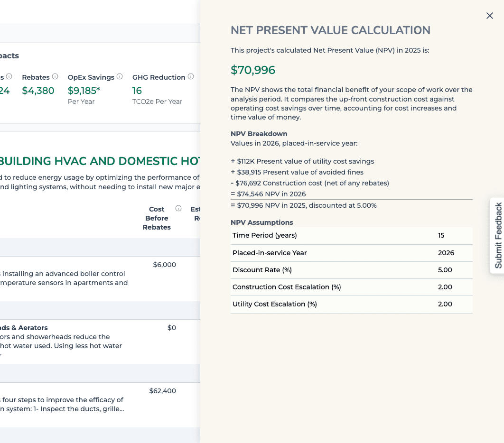The image size is (504, 443).
Task: Show info for OpEx Savings metric
Action: pyautogui.click(x=120, y=76)
